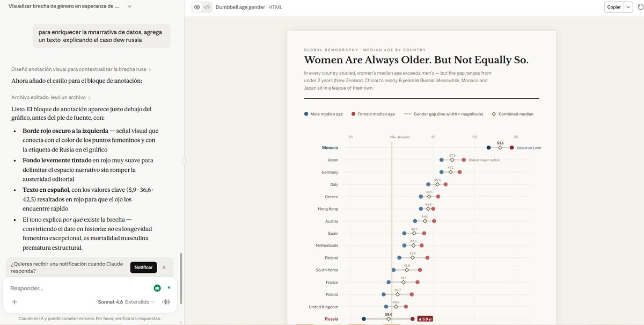Click the panel divider resize handle
Screen dimensions: 644x325
pyautogui.click(x=184, y=161)
